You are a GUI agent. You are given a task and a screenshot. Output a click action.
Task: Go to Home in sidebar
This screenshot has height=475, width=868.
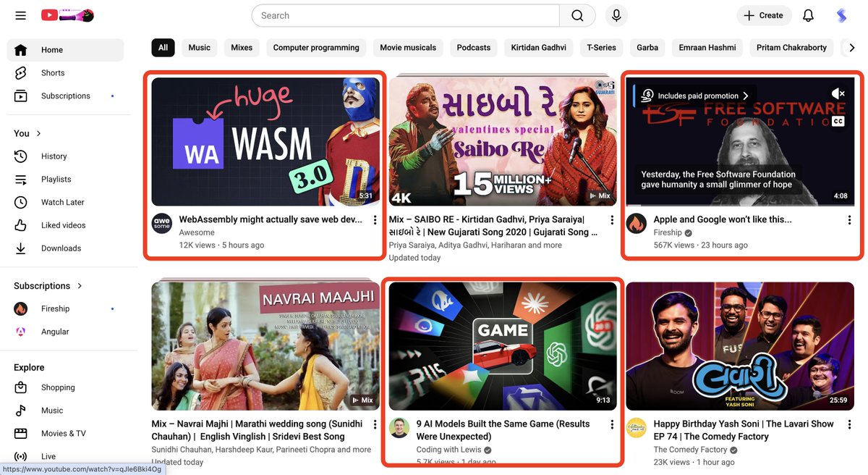[x=66, y=50]
